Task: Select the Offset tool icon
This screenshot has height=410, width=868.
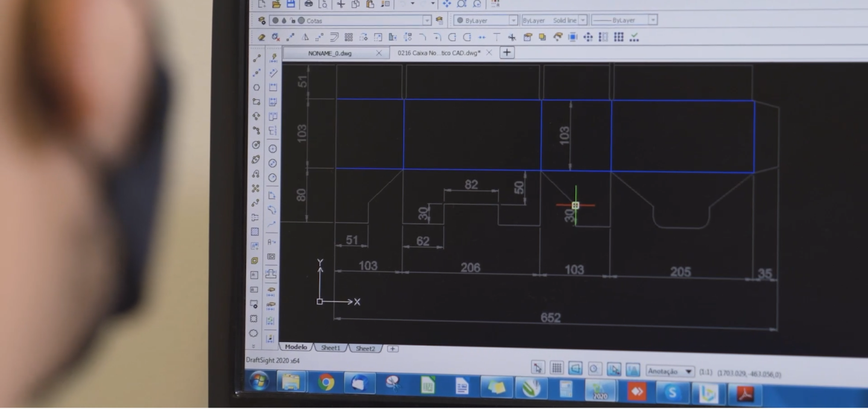Action: pos(334,37)
